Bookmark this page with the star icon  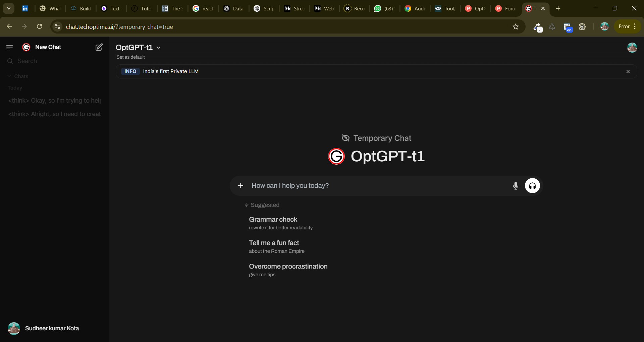coord(516,26)
